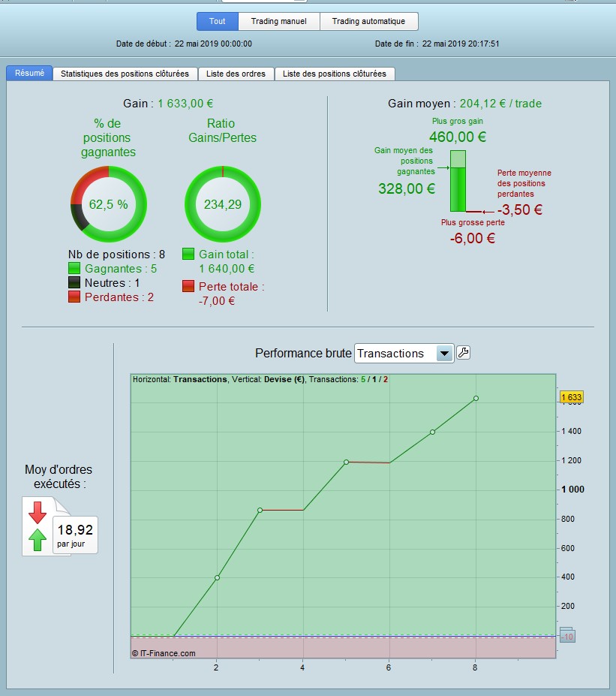
Task: Click the red Perdantes legend swatch
Action: (74, 297)
